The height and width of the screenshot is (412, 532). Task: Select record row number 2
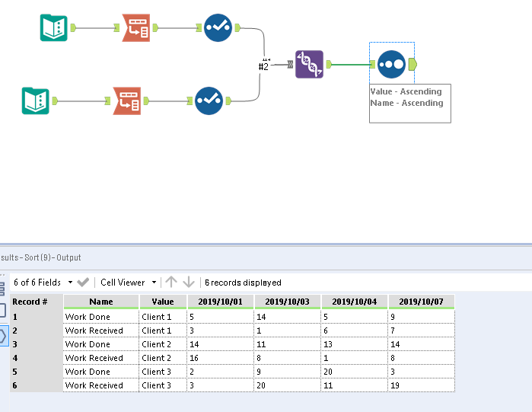pos(37,331)
